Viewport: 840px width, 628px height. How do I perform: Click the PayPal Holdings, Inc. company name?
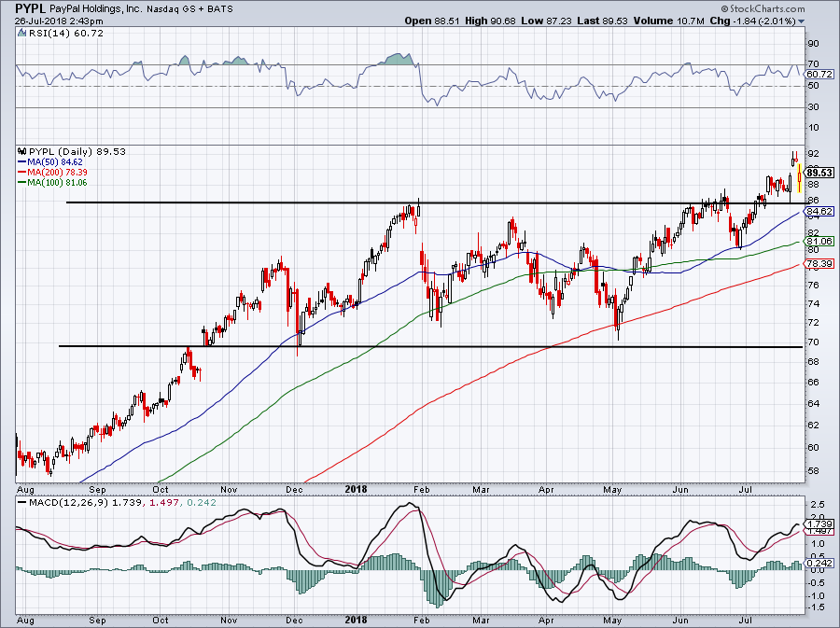pos(95,9)
